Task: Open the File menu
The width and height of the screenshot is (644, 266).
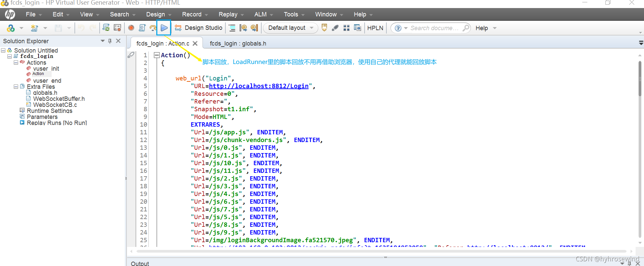Action: pos(34,14)
